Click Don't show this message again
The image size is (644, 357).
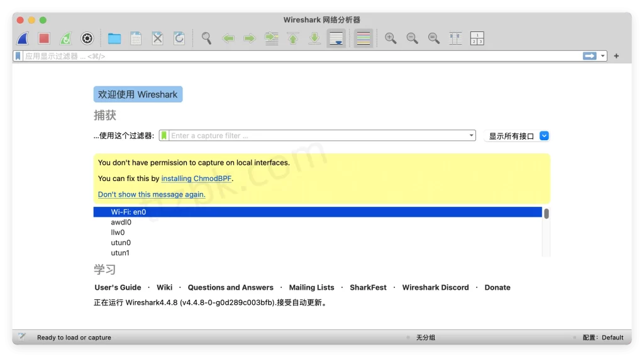click(x=152, y=194)
